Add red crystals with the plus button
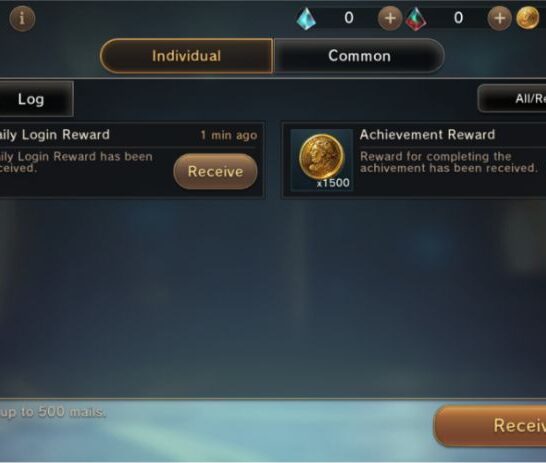This screenshot has width=546, height=463. click(x=499, y=18)
